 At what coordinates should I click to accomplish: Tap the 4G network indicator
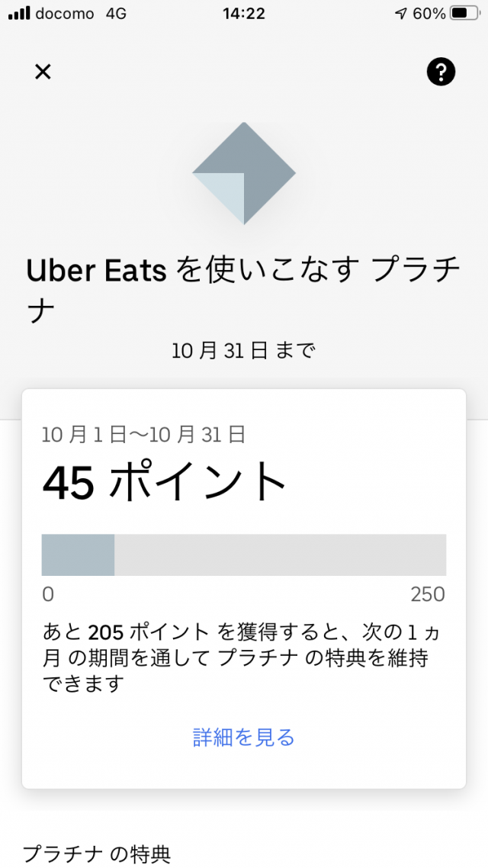click(117, 14)
